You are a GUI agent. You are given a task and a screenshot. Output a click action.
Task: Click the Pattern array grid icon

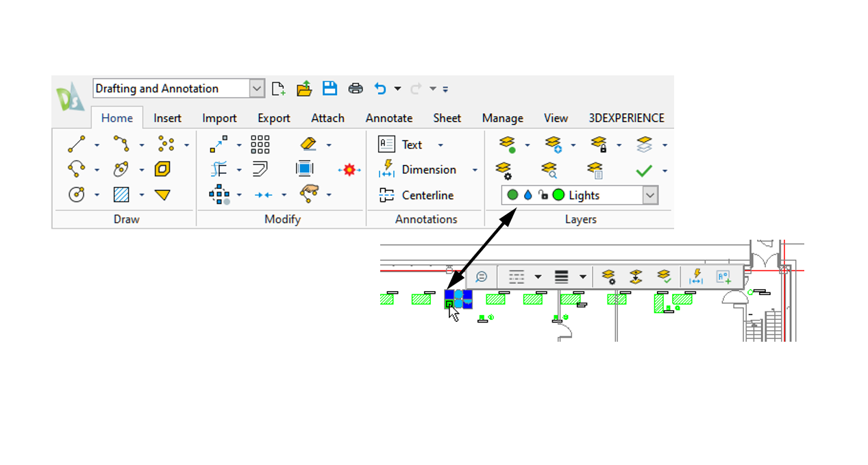(260, 144)
